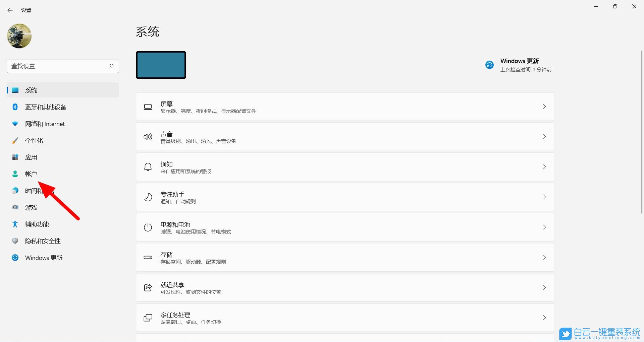The height and width of the screenshot is (342, 644).
Task: Click the privacy shield icon
Action: pos(15,241)
